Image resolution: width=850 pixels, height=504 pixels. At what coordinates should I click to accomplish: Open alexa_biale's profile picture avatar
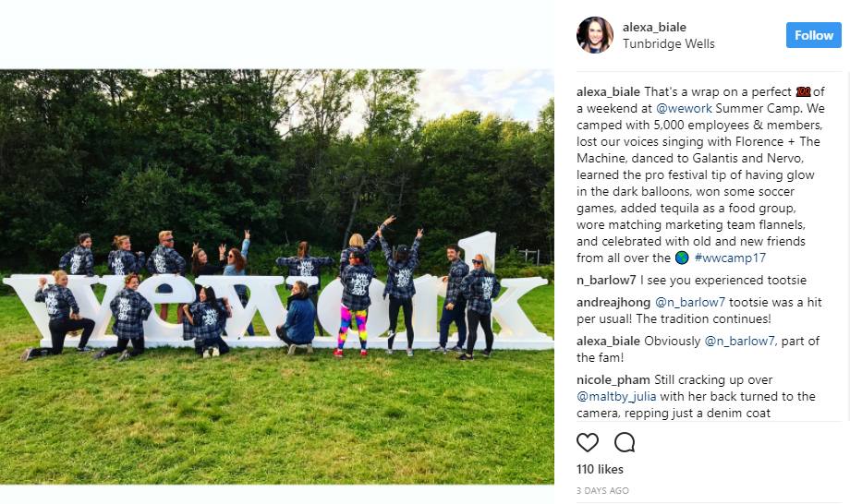coord(595,35)
